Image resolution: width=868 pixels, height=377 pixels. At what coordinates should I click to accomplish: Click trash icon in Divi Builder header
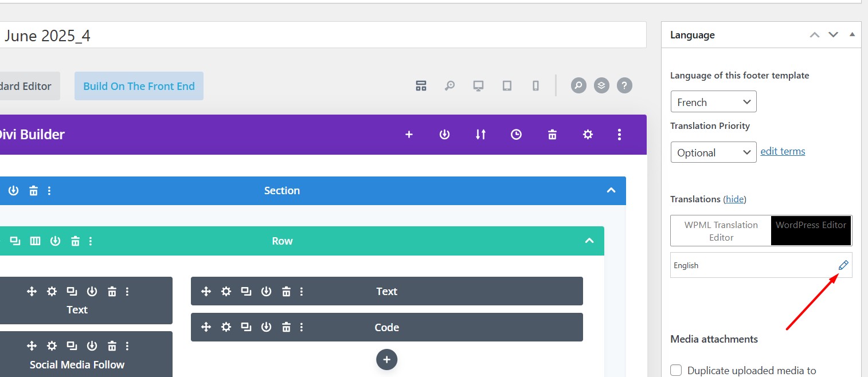point(552,134)
